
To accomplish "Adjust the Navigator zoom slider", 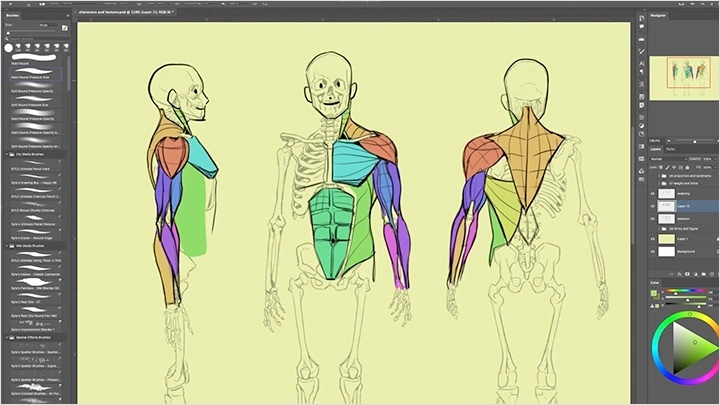I will click(695, 141).
